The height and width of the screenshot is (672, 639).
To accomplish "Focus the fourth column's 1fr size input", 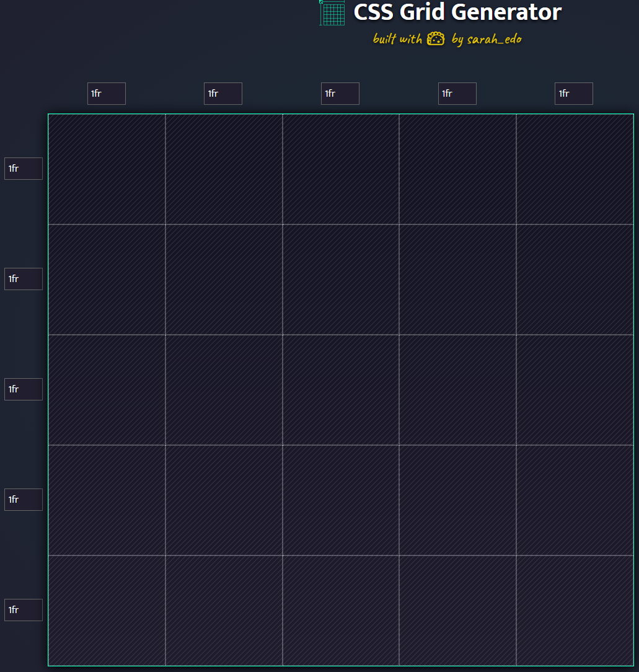I will 457,94.
